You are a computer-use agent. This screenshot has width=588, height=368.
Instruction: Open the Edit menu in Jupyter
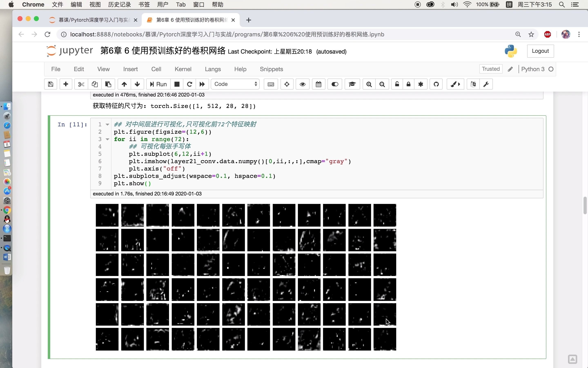[79, 69]
